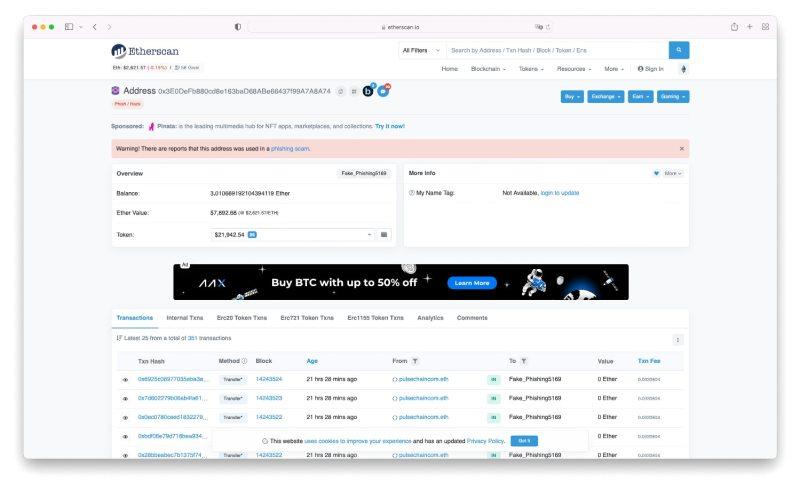Dismiss the phishing warning banner
Viewport: 800px width, 490px height.
(x=682, y=148)
